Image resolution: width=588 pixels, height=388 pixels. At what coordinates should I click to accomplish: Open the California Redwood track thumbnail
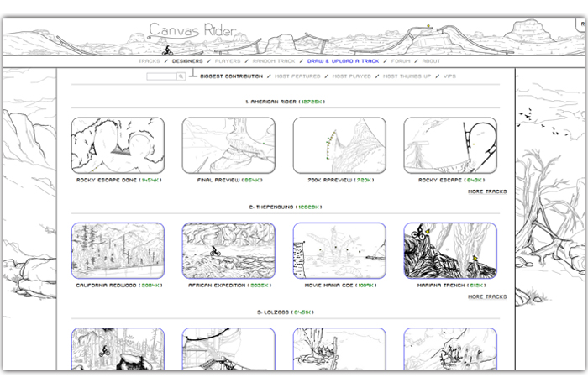point(118,251)
